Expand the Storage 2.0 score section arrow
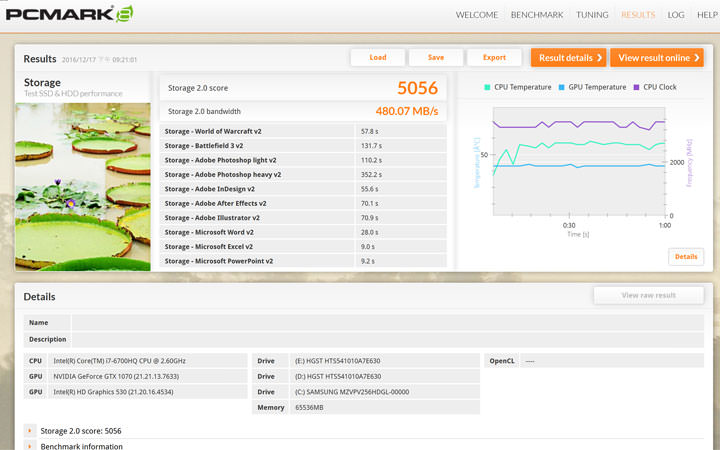This screenshot has height=450, width=720. (31, 431)
